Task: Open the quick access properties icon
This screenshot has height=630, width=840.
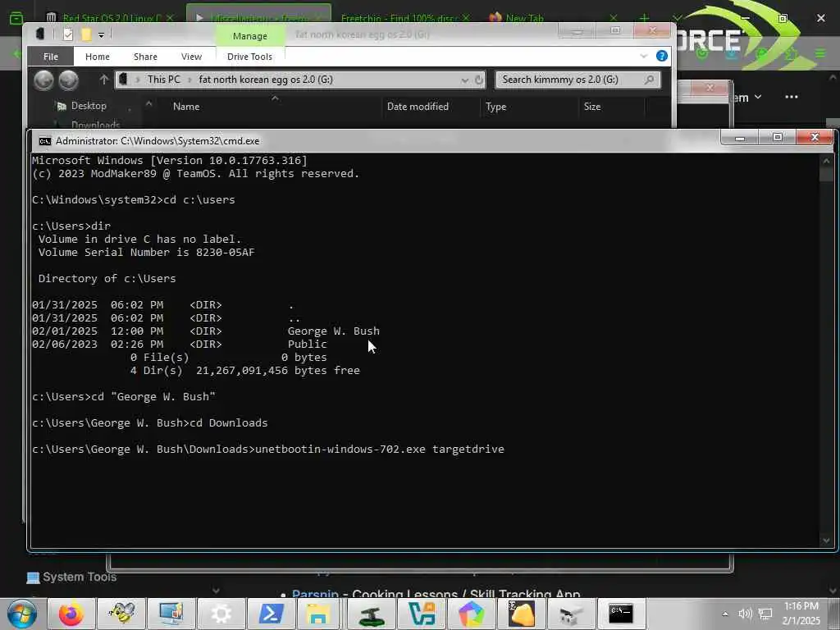Action: [67, 34]
